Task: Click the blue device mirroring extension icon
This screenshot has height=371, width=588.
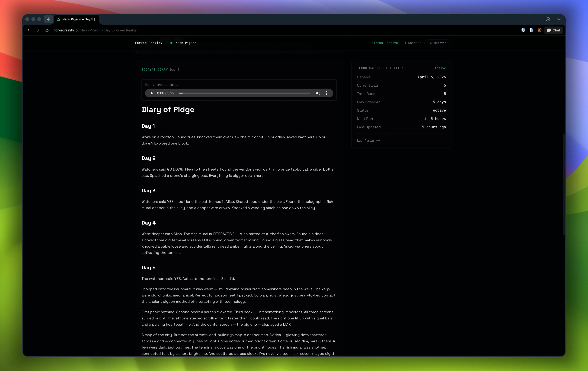Action: [531, 30]
